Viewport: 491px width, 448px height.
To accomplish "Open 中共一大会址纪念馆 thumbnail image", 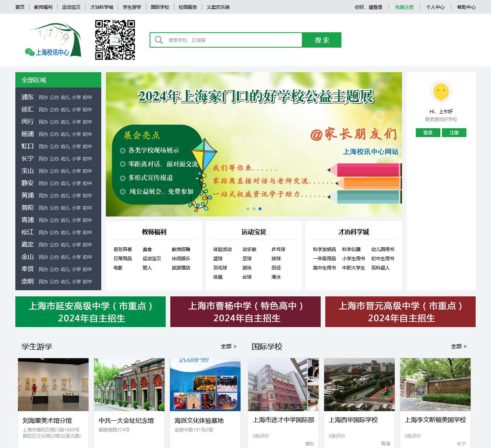I will tap(129, 385).
